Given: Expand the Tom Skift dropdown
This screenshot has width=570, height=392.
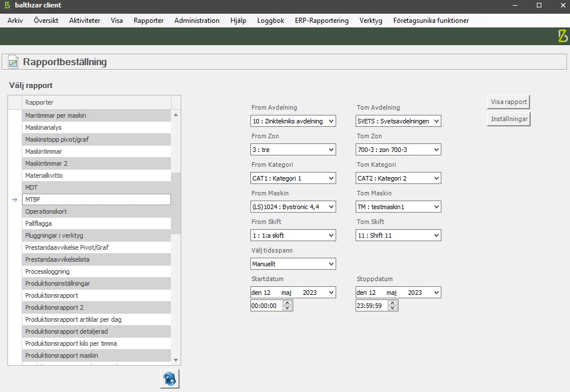Looking at the screenshot, I should click(x=436, y=235).
